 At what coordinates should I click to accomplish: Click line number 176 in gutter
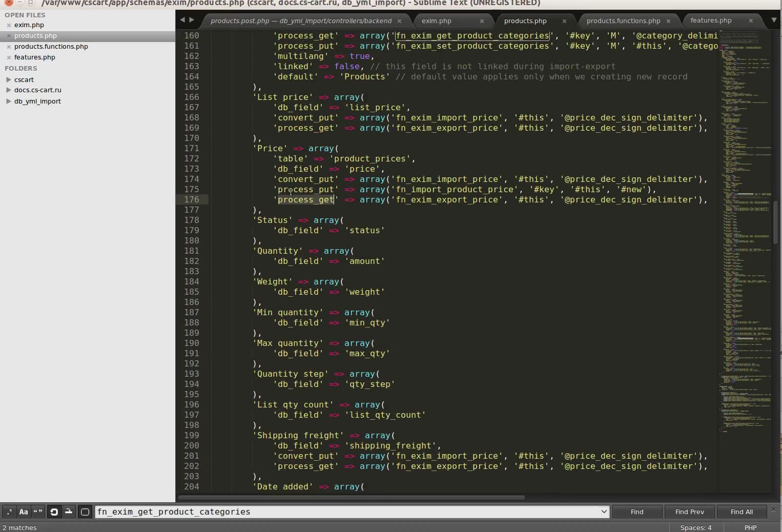coord(192,199)
